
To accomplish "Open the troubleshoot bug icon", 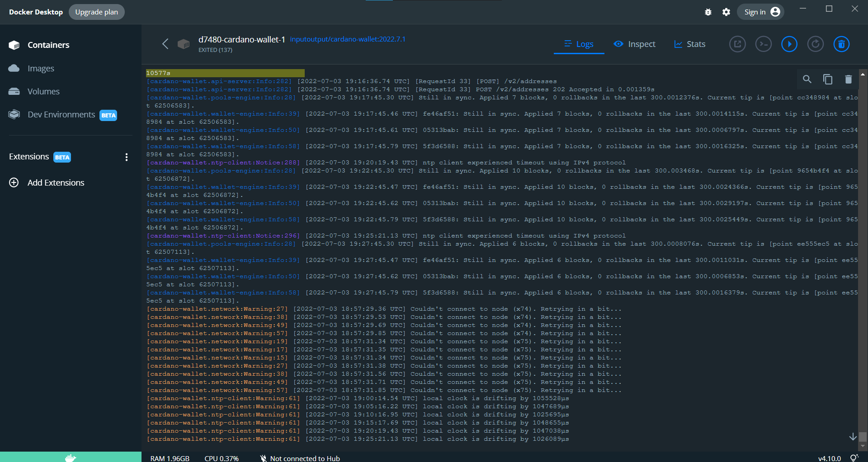I will (x=708, y=12).
